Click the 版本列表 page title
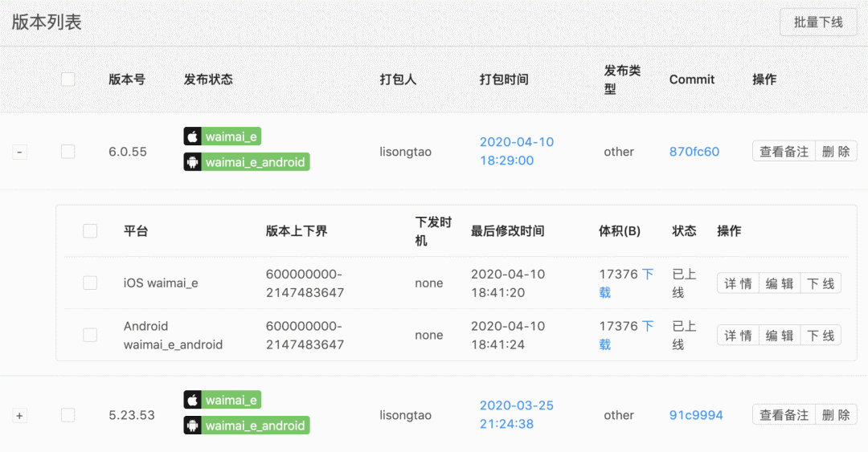This screenshot has width=868, height=452. pyautogui.click(x=47, y=22)
